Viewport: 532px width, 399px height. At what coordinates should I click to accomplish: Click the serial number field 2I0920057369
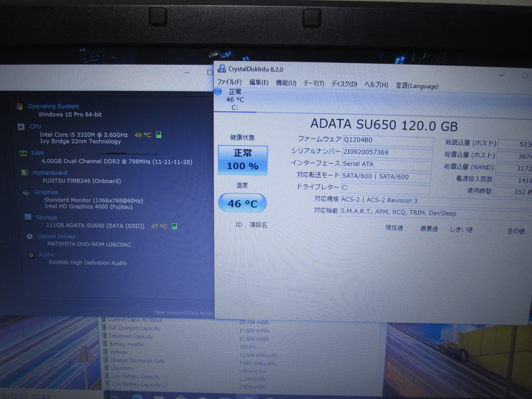click(x=387, y=152)
